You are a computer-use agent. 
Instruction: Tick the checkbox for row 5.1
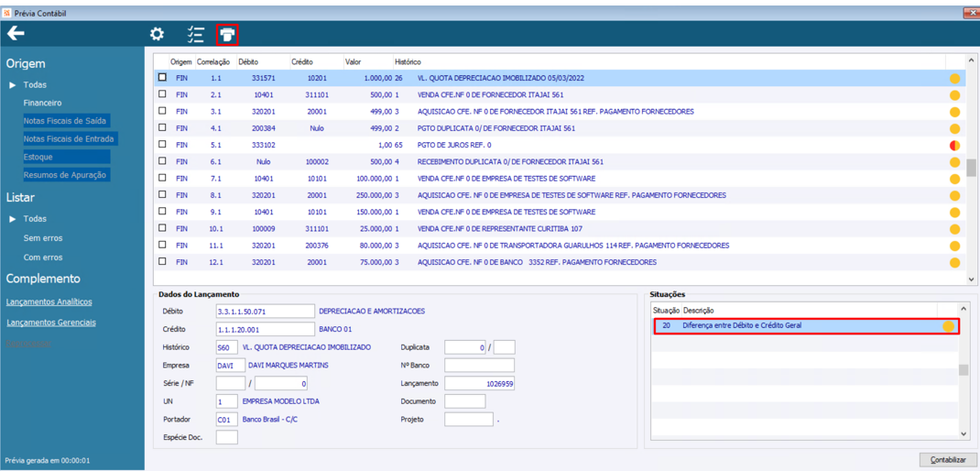click(x=162, y=145)
